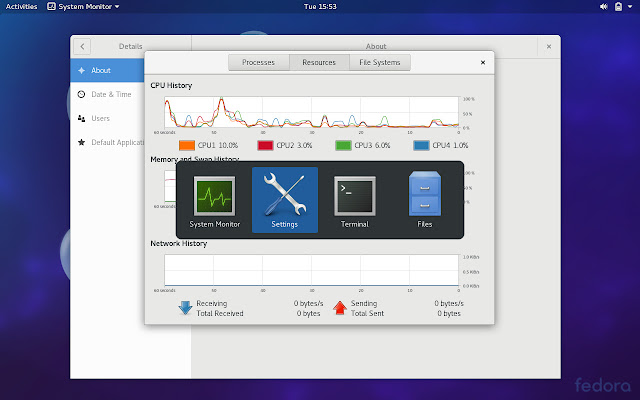This screenshot has height=400, width=640.
Task: Click the Network History graph
Action: coord(312,270)
